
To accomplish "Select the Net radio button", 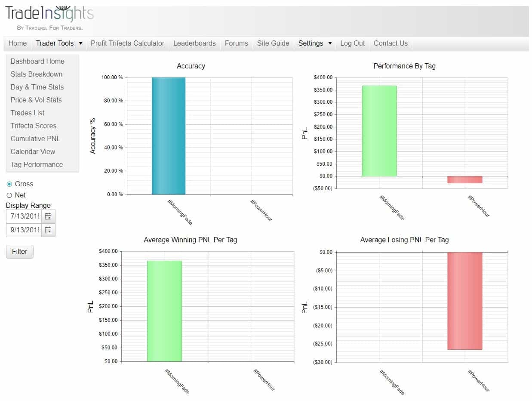I will point(9,195).
